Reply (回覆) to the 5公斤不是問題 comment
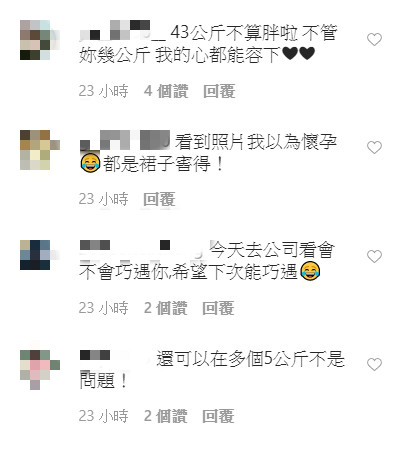Viewport: 408px width, 450px height. point(218,416)
